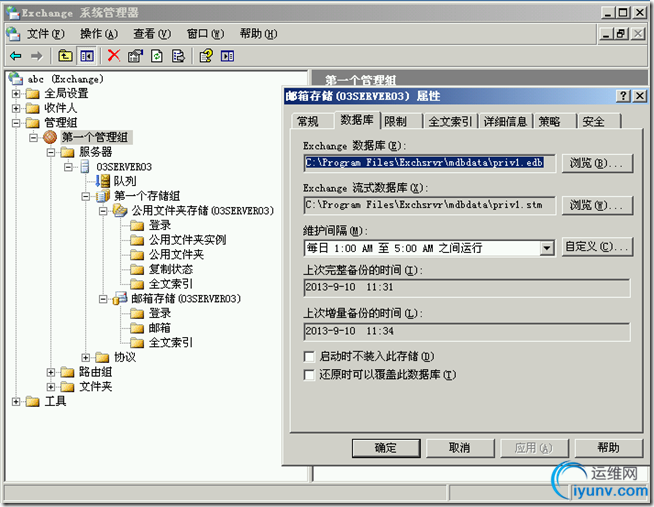
Task: Click the Refresh toolbar icon
Action: [x=157, y=56]
